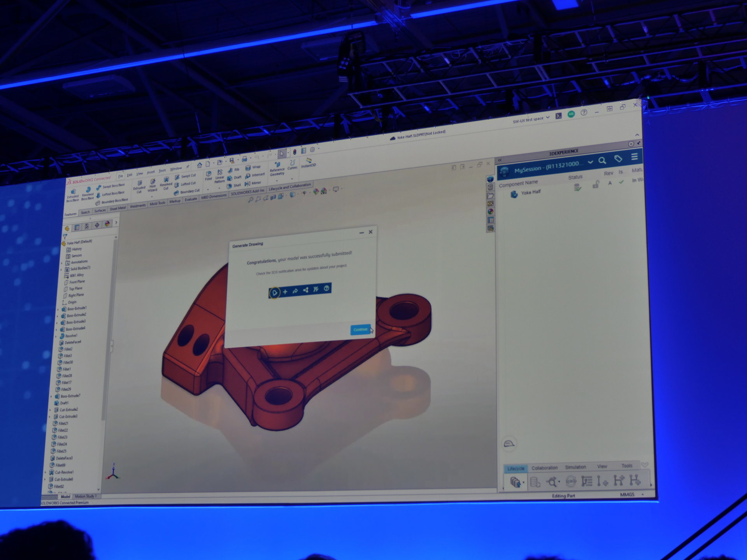Click the Print icon in quick toolbar
The width and height of the screenshot is (747, 560).
[244, 159]
